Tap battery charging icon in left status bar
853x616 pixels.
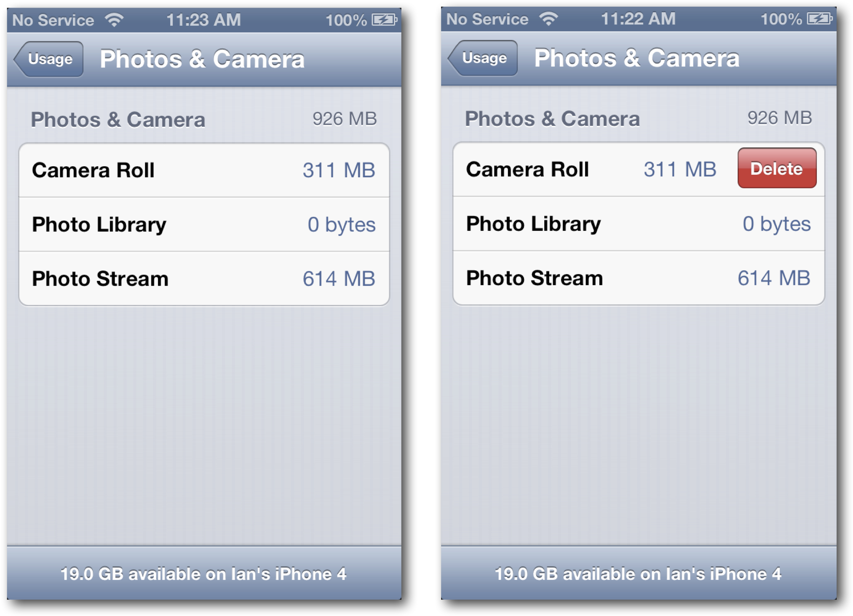(385, 20)
